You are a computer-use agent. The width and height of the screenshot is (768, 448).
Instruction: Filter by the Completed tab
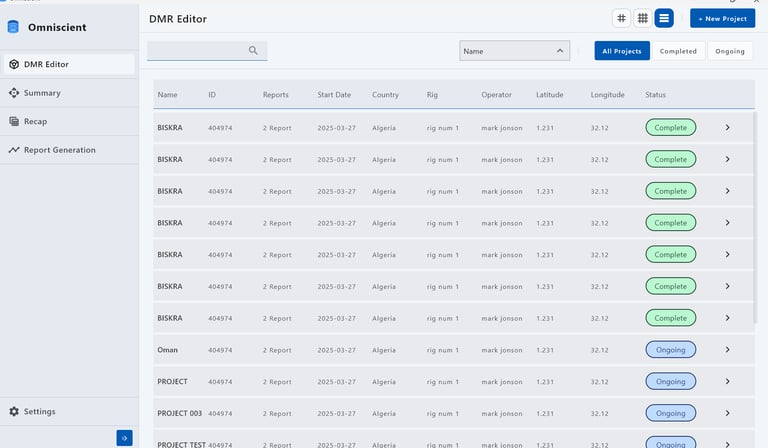(x=678, y=51)
